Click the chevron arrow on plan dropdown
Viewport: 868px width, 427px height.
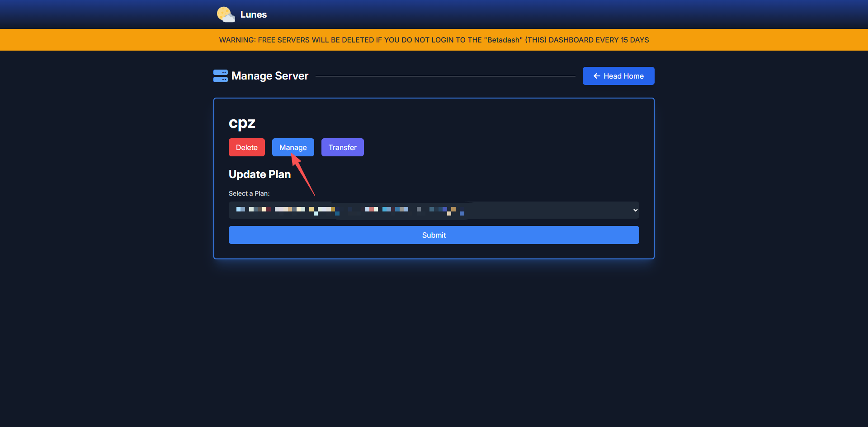[635, 210]
